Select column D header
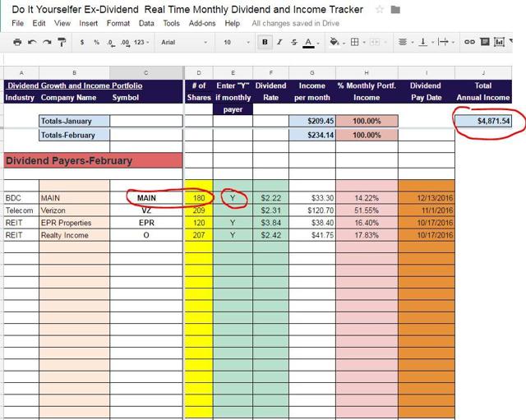 pos(199,73)
